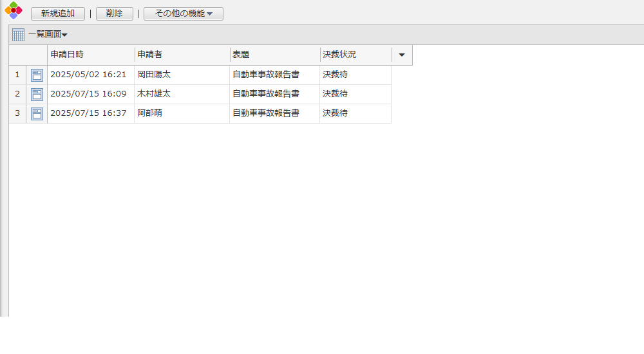Sort by 申請日時 column header

90,55
